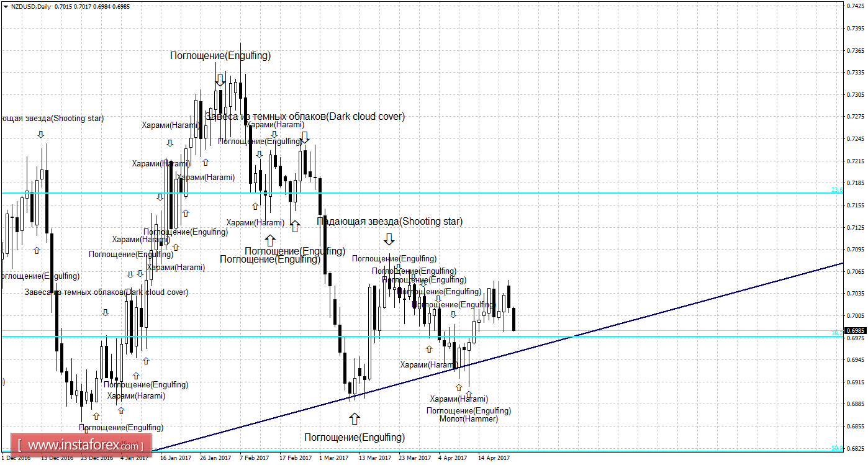Click the 0.7005 price axis label
Screen dimensions: 868x465
point(855,316)
